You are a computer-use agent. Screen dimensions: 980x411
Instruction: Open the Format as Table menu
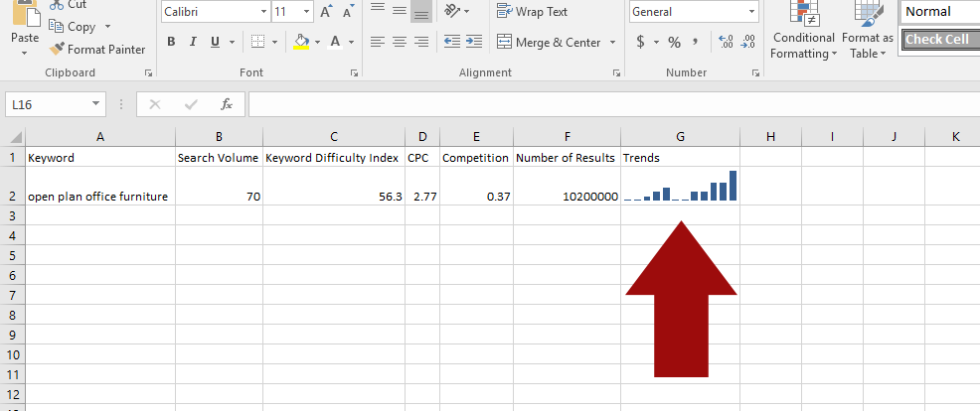866,35
